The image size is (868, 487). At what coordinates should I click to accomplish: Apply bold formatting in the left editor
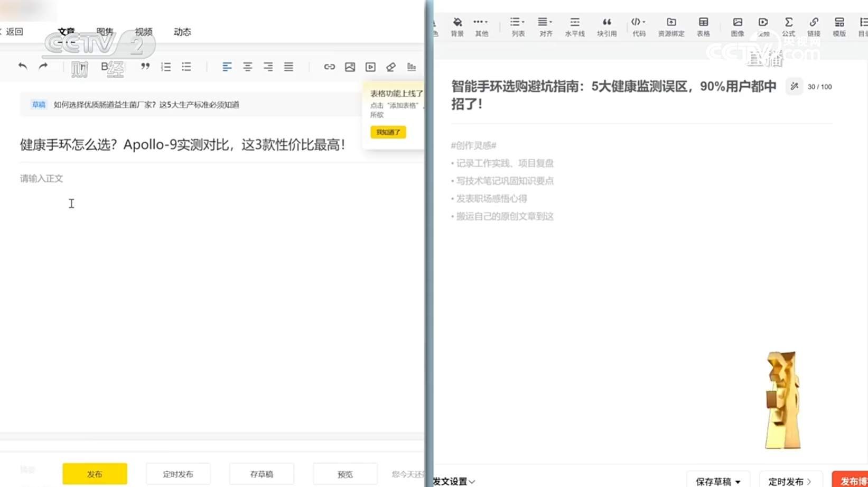[104, 67]
